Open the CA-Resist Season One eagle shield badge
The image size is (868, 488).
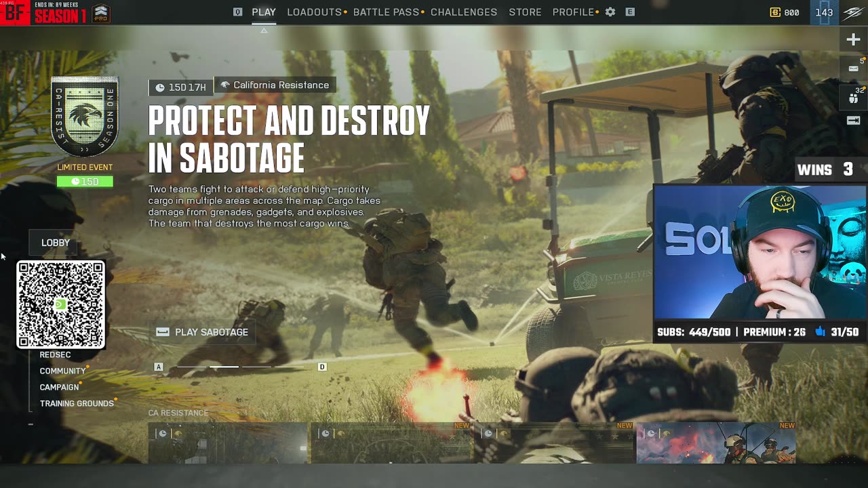pos(85,117)
